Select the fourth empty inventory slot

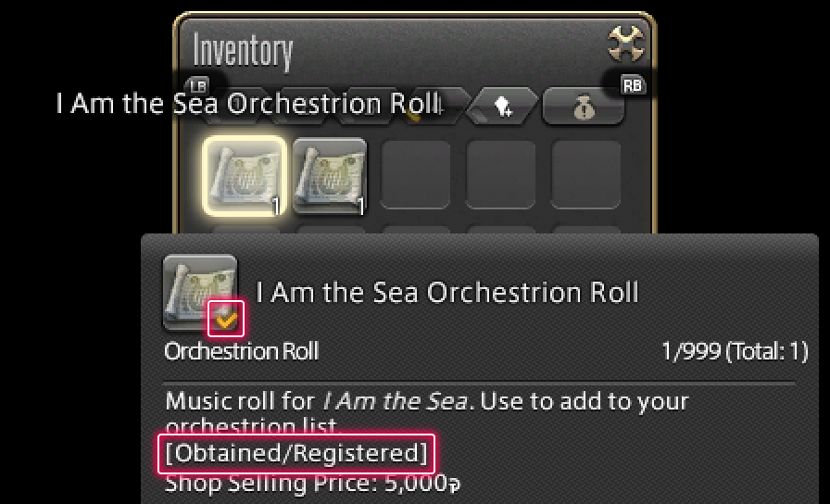click(501, 176)
